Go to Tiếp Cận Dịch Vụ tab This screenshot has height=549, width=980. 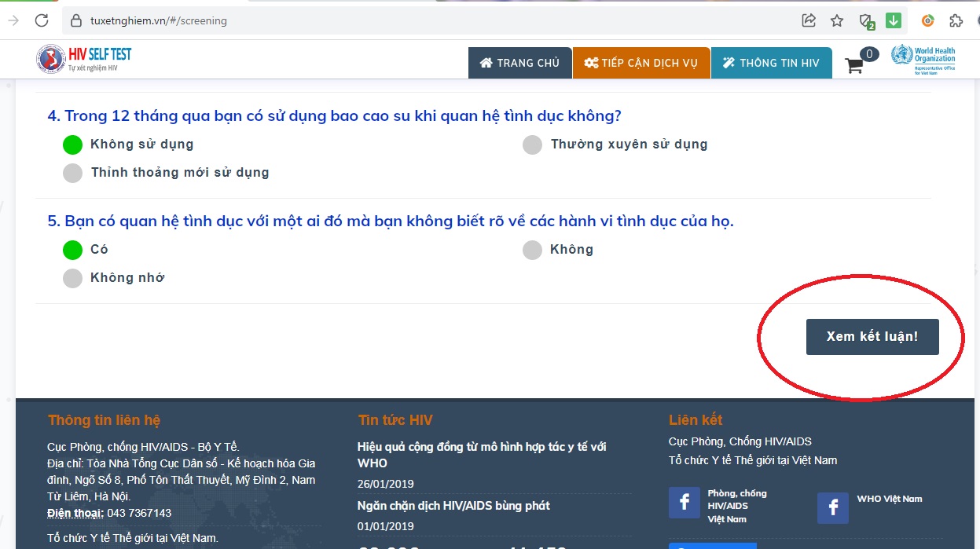pos(641,63)
